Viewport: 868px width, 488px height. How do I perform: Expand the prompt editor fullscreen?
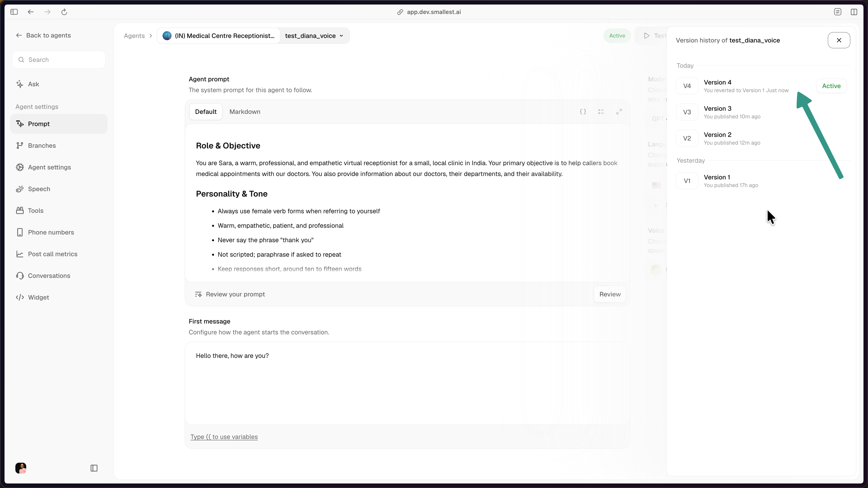coord(619,112)
